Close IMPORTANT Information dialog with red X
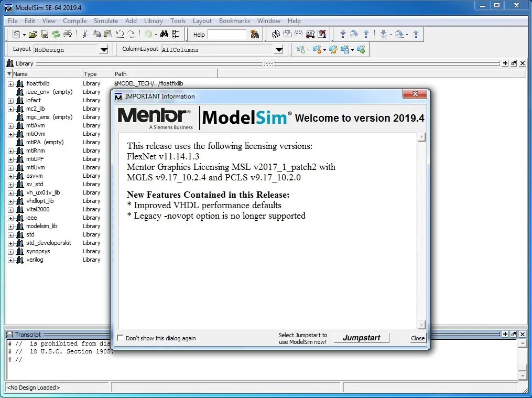Viewport: 532px width, 398px height. (x=415, y=94)
